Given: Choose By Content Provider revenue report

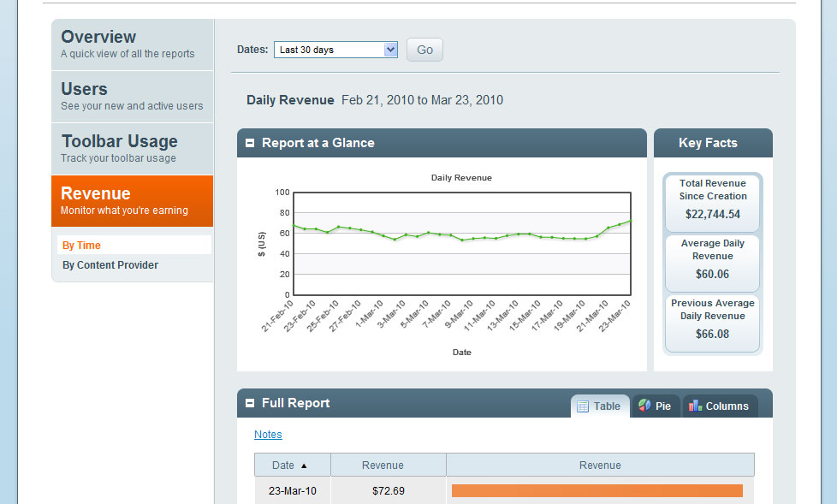Looking at the screenshot, I should point(110,265).
